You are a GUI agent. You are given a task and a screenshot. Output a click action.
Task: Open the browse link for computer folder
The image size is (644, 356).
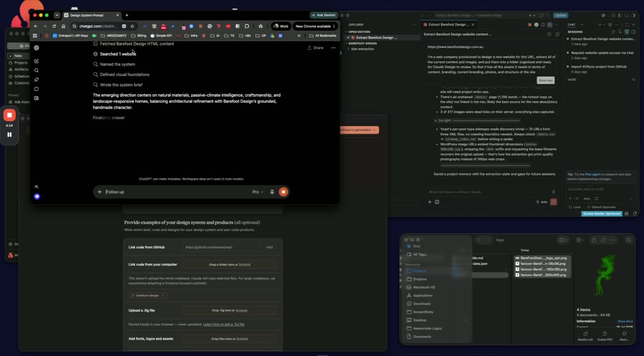pos(244,265)
